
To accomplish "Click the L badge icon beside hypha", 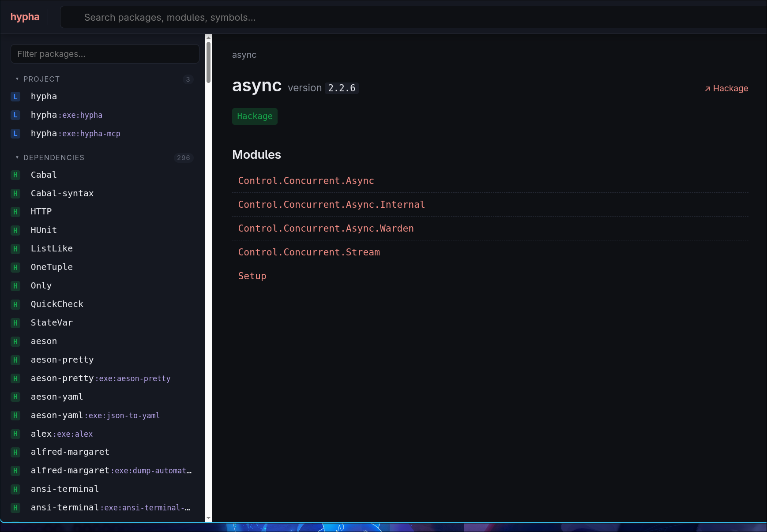I will coord(15,97).
